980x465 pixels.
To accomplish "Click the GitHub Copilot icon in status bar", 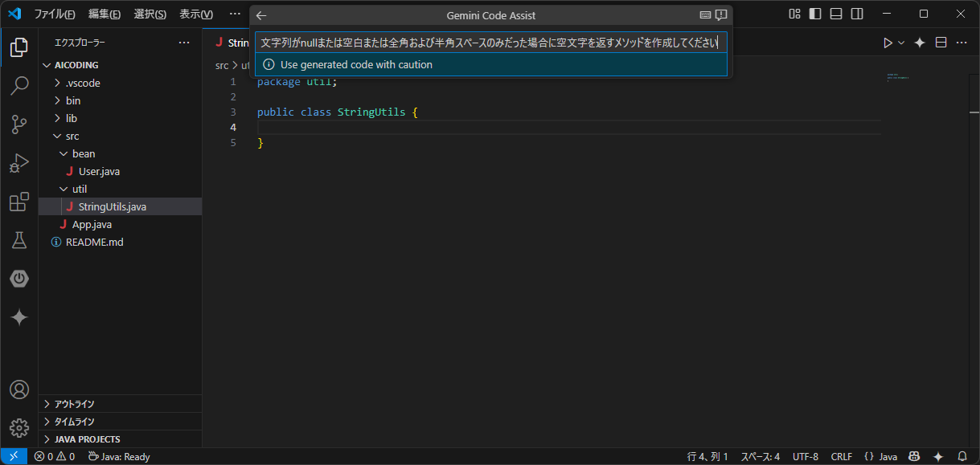I will (914, 456).
